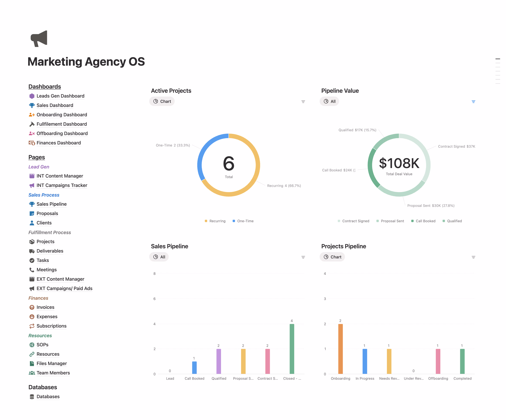Select the phone icon beside Meetings
The image size is (506, 420).
tap(32, 270)
